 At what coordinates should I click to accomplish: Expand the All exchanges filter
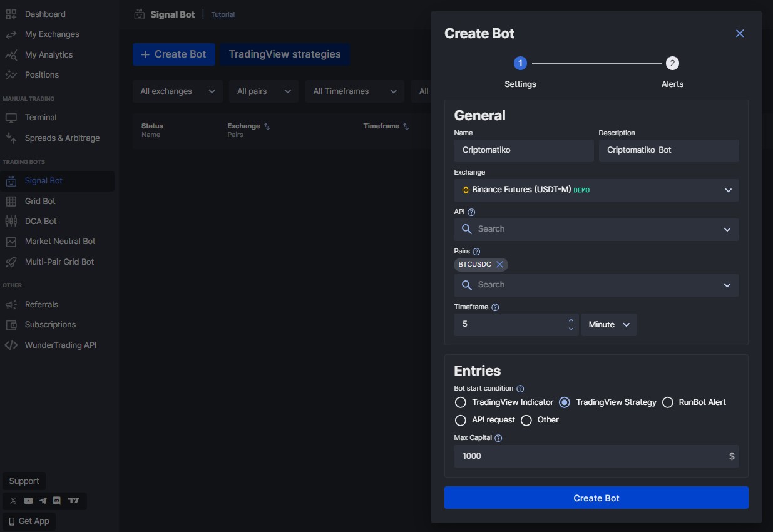tap(178, 91)
